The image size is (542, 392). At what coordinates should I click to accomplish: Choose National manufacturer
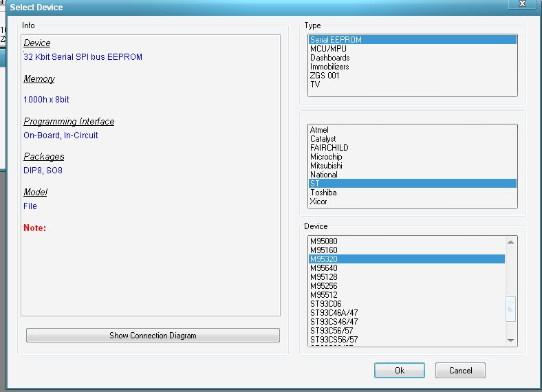click(413, 175)
